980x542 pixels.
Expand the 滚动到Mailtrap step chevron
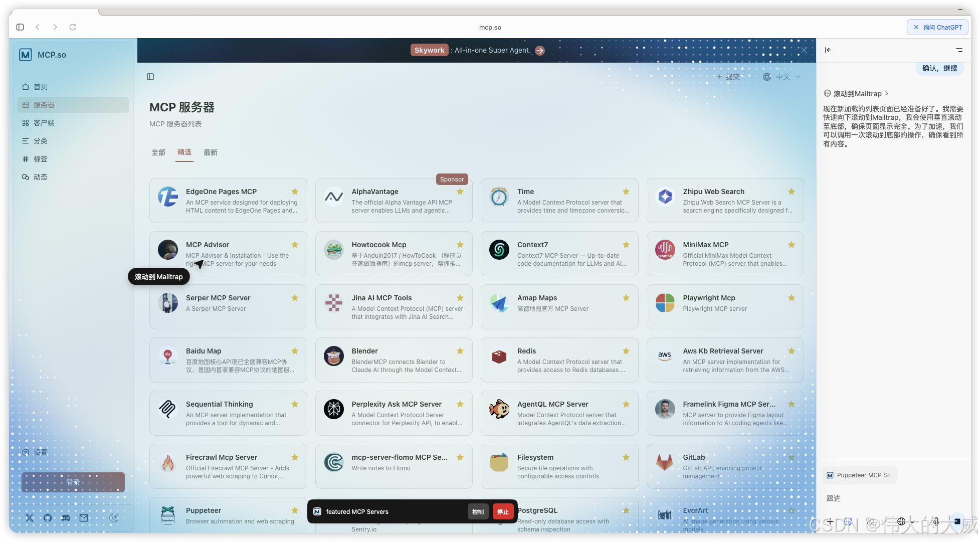point(886,93)
